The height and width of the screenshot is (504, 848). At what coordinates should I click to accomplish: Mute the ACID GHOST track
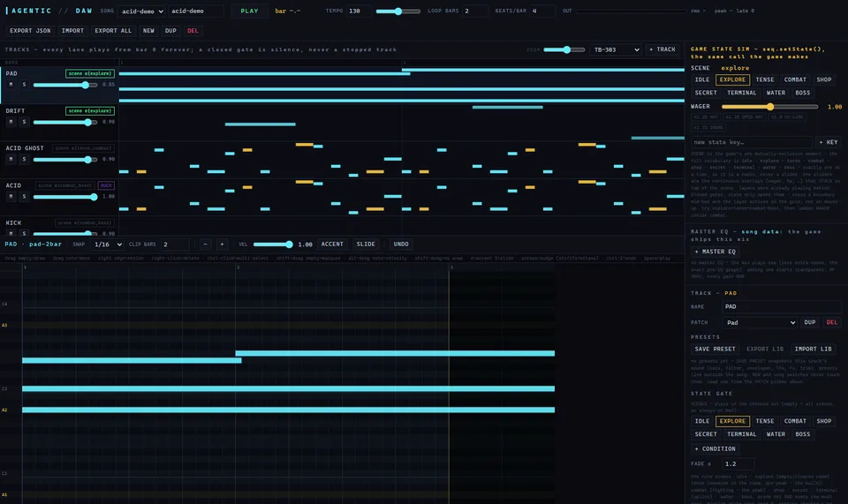click(11, 159)
